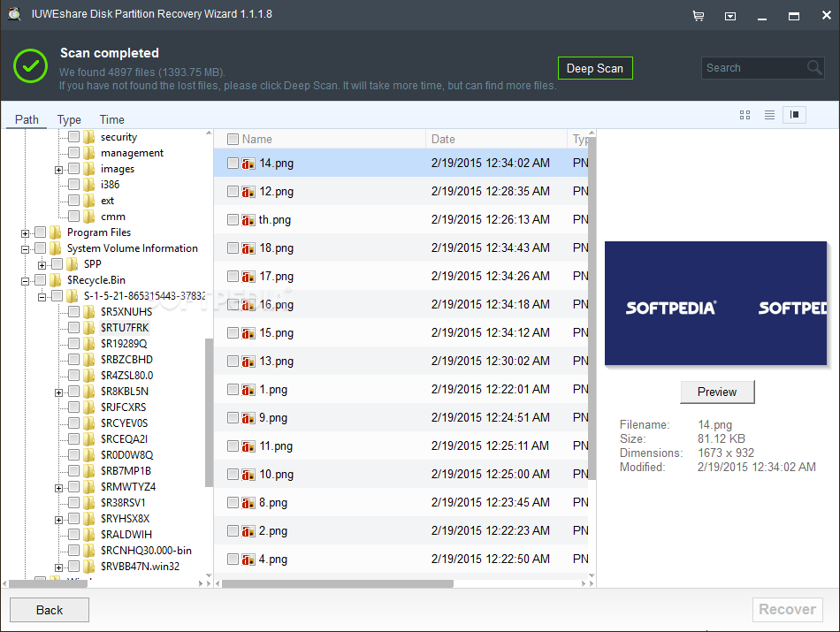Switch to the Path tab
This screenshot has height=632, width=840.
(27, 119)
